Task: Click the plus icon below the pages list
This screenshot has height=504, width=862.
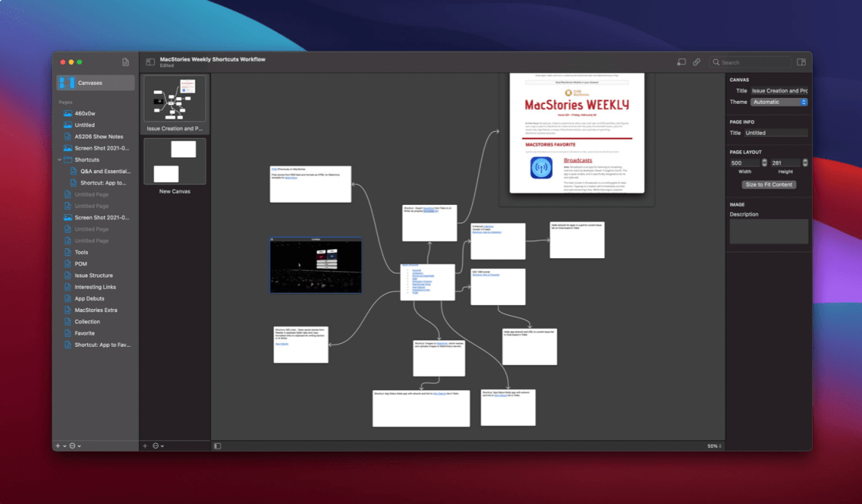Action: (58, 446)
